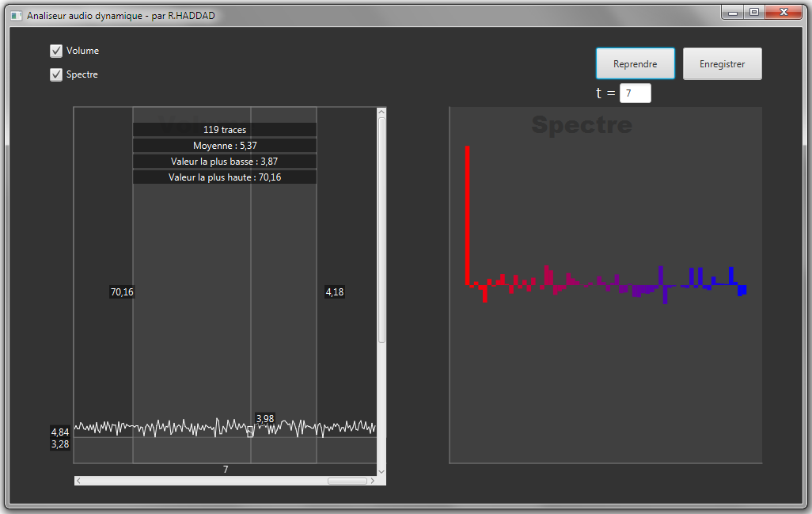812x514 pixels.
Task: Toggle the Spectre checkbox
Action: pyautogui.click(x=56, y=74)
